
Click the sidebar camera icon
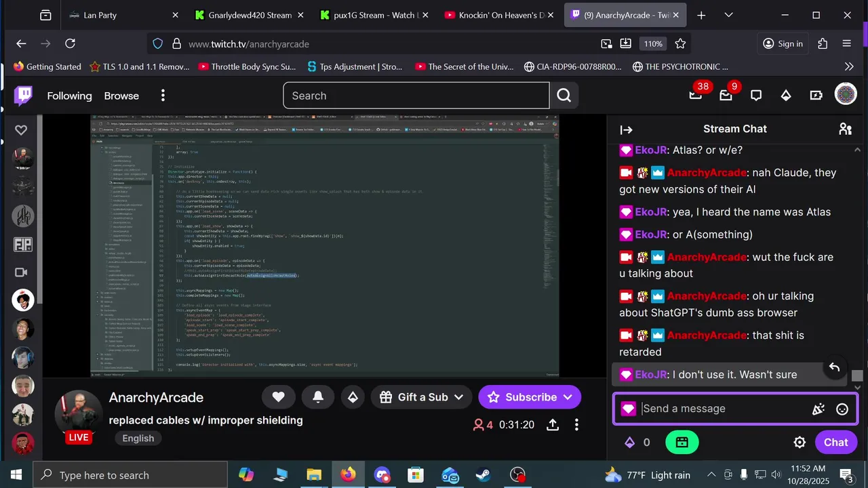pos(21,272)
